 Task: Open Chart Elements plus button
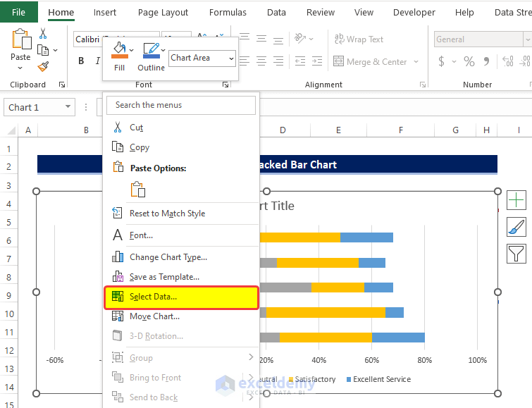(516, 200)
